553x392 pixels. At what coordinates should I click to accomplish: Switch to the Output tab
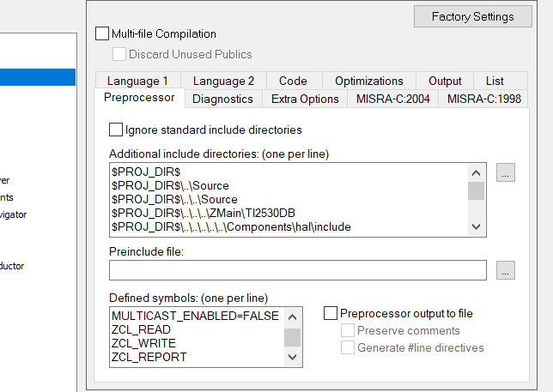pyautogui.click(x=445, y=81)
